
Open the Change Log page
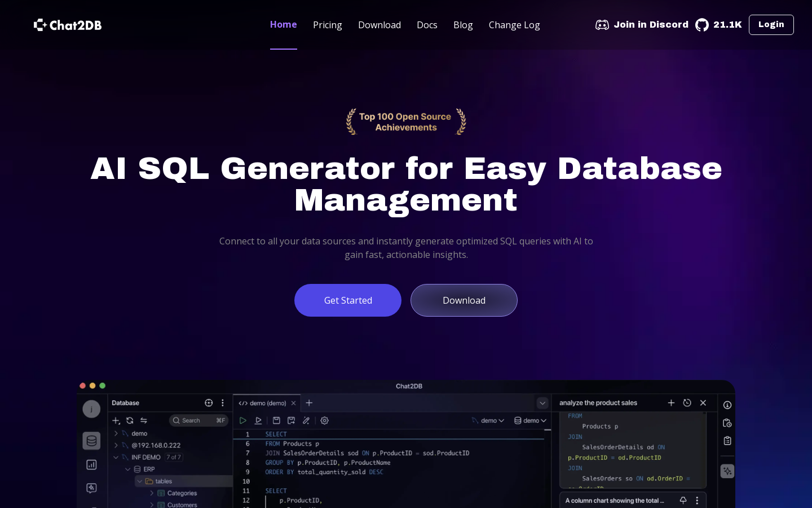tap(514, 25)
